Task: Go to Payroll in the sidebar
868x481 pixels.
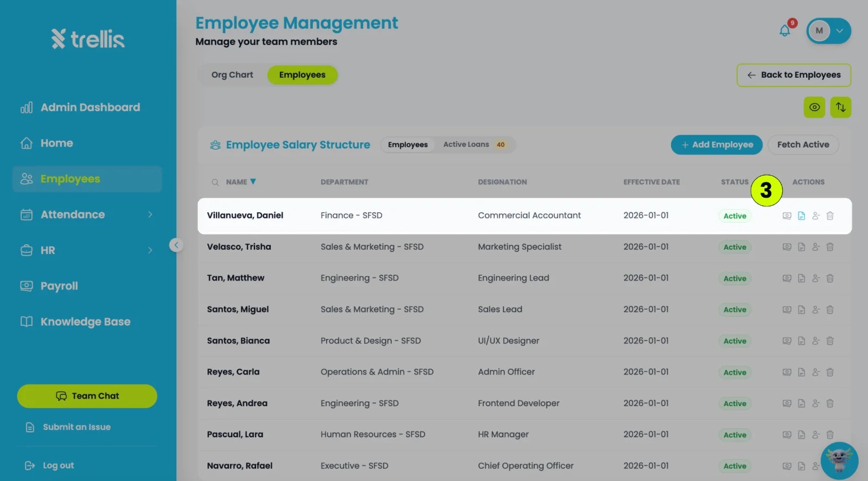Action: (x=87, y=286)
